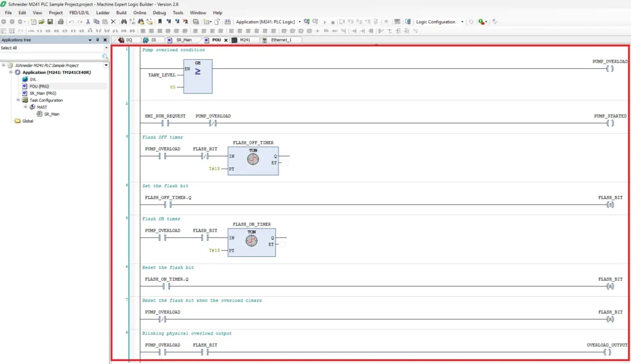Image resolution: width=631 pixels, height=364 pixels.
Task: Open the Logic Configuration dropdown
Action: pos(462,22)
